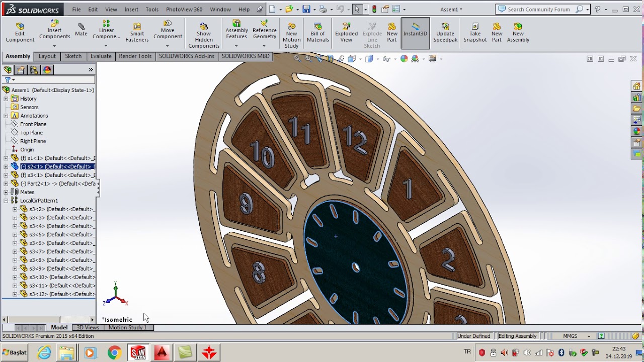Expand the s3<2> component node
644x362 pixels.
click(x=15, y=209)
